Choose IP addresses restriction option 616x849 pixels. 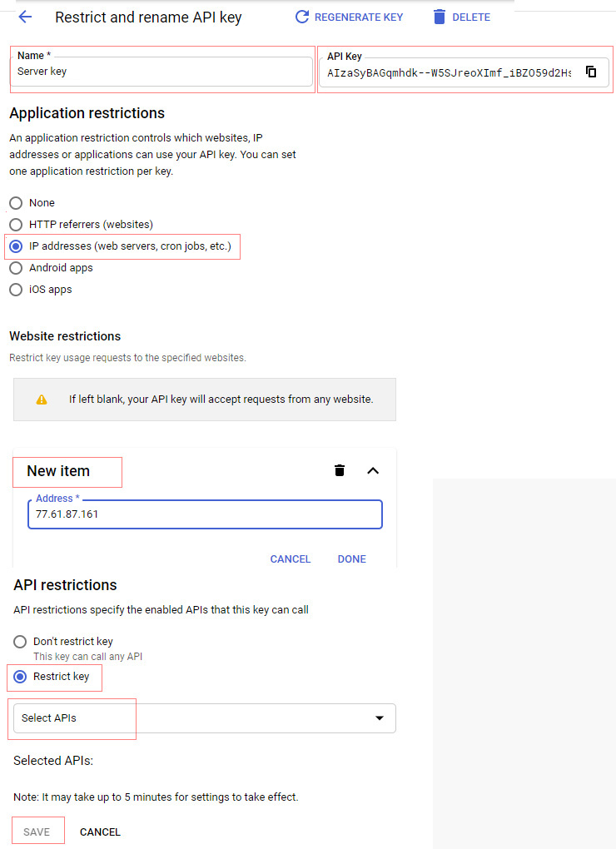tap(16, 246)
